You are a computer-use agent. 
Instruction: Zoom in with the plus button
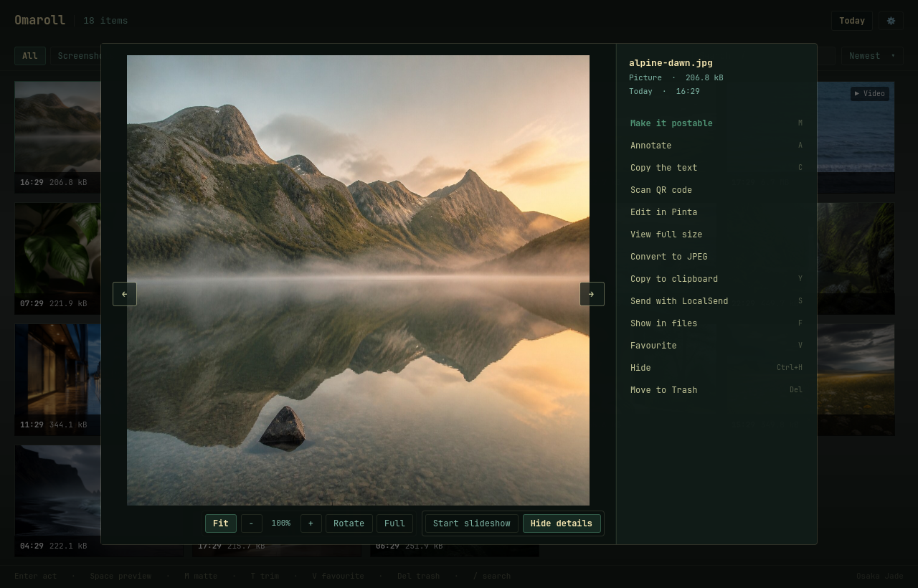tap(311, 523)
